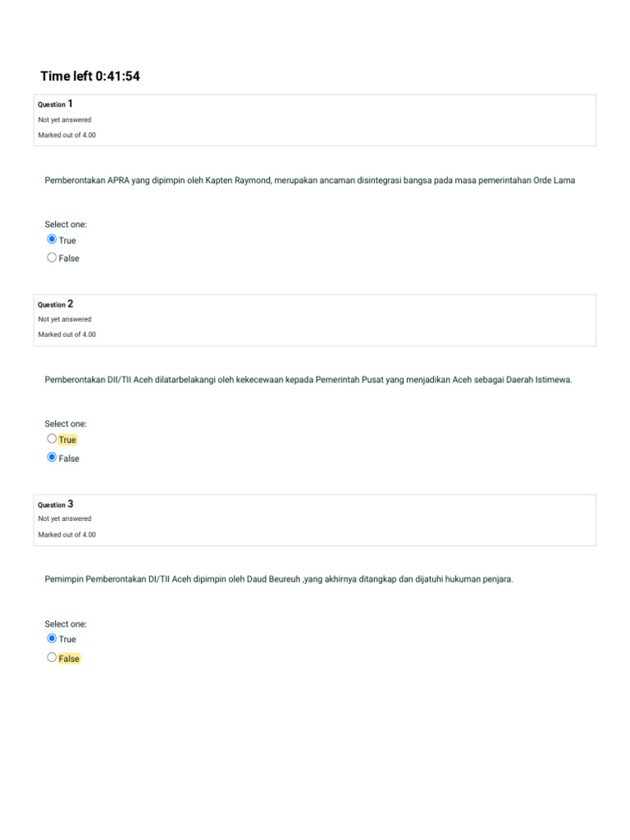This screenshot has width=630, height=840.
Task: Click the Question 2 heading
Action: click(56, 304)
